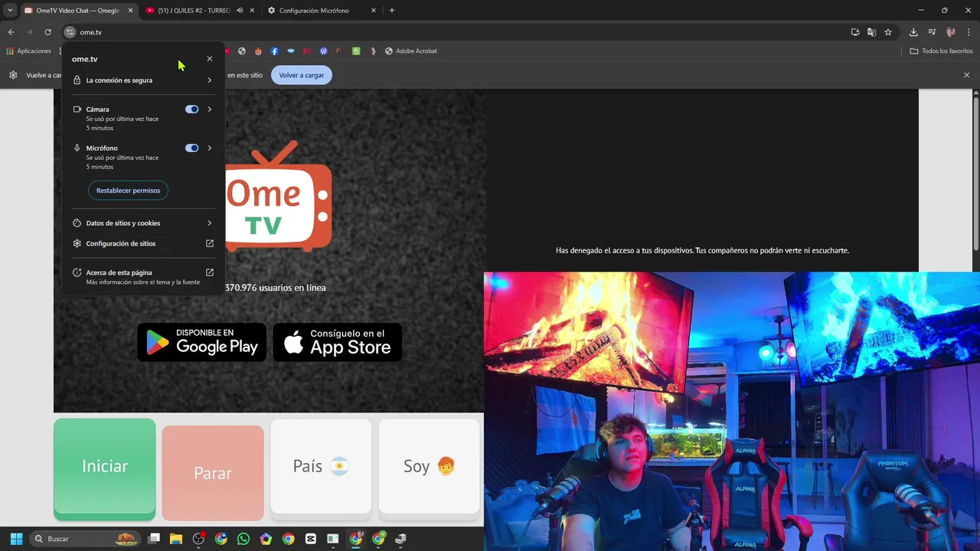This screenshot has height=551, width=980.
Task: Close the OmeTV Video Chat tab
Action: click(x=130, y=11)
